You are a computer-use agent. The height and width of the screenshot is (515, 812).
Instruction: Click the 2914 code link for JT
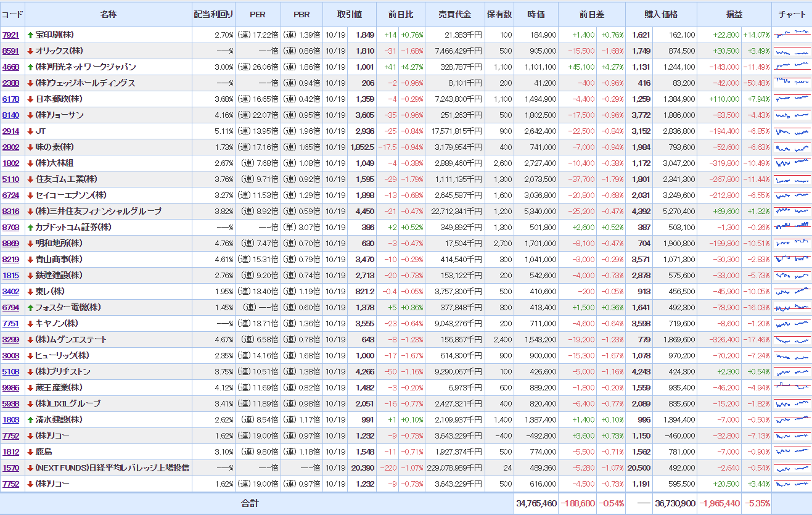coord(10,131)
